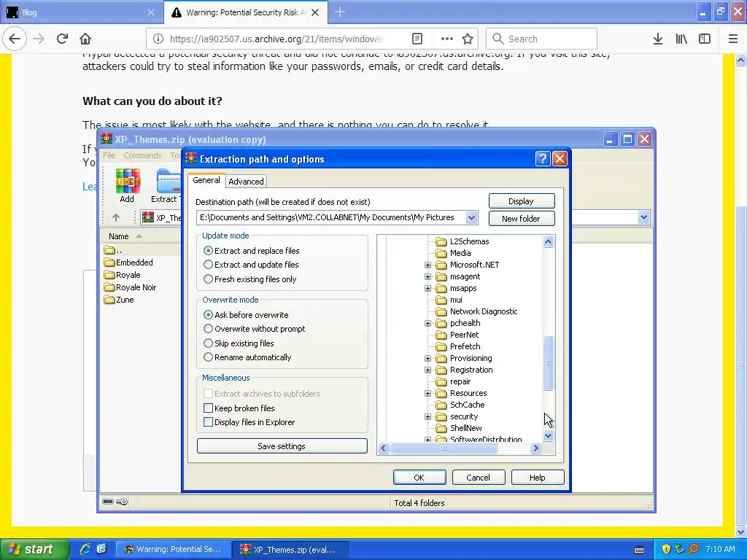
Task: Expand the Resources tree folder
Action: point(427,393)
